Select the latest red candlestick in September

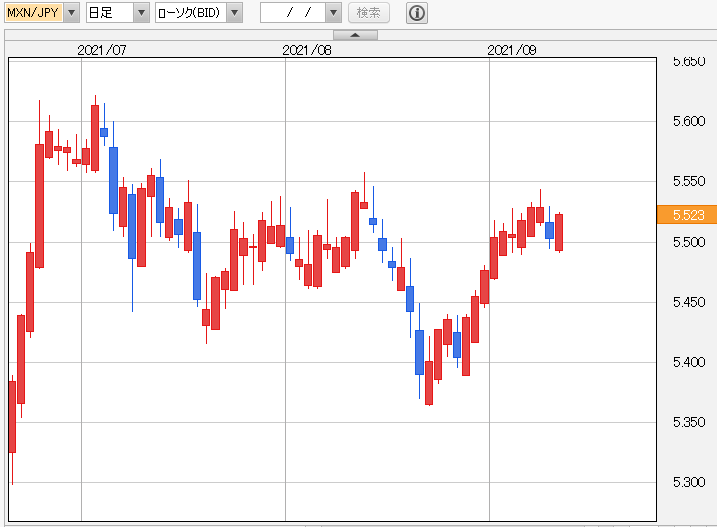tap(559, 232)
